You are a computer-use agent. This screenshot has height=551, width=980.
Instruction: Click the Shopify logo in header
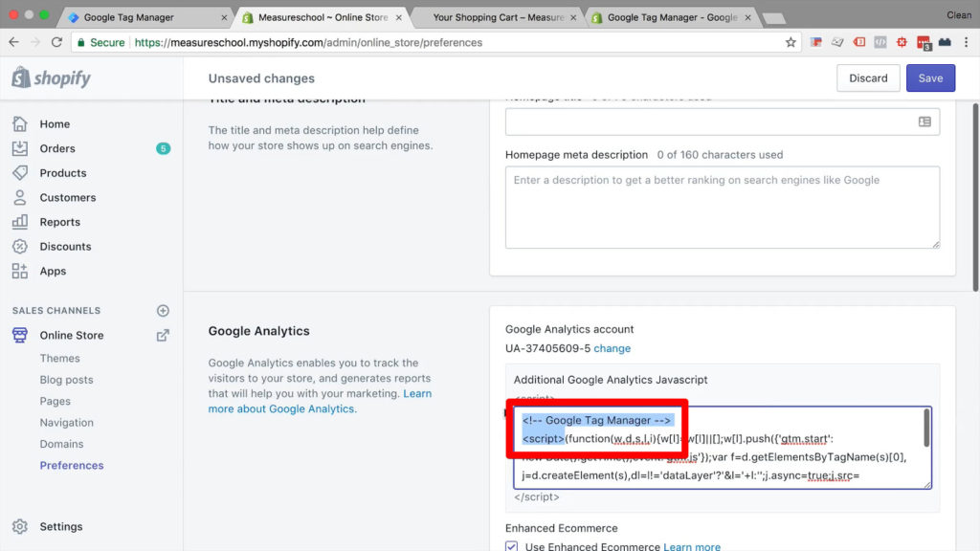point(52,78)
